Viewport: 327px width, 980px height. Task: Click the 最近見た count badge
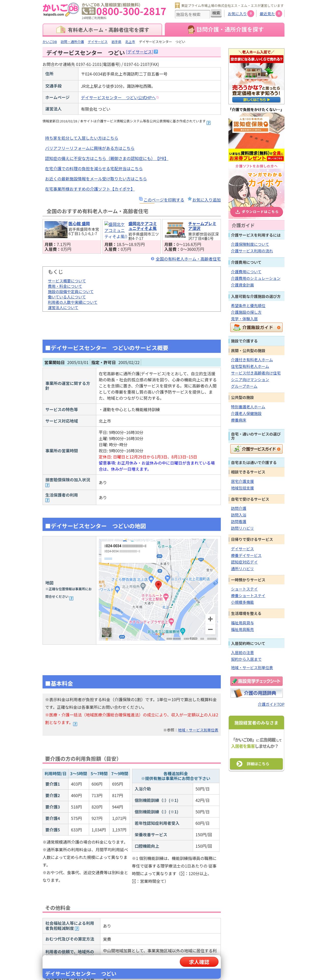(x=279, y=14)
